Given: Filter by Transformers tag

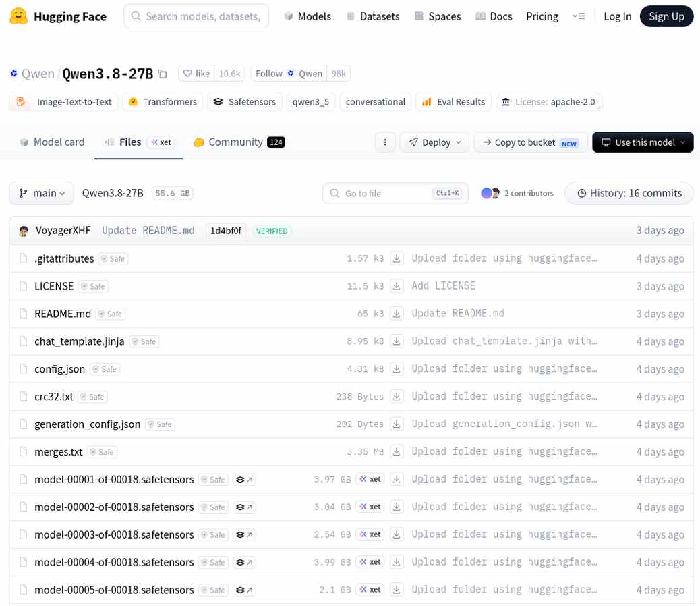Looking at the screenshot, I should pyautogui.click(x=163, y=102).
